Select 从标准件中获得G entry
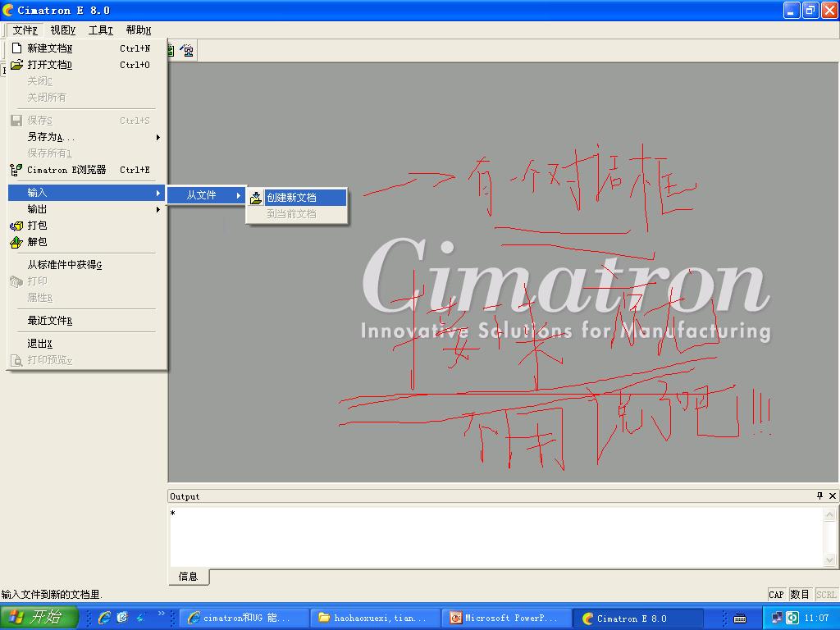The height and width of the screenshot is (630, 840). (85, 265)
